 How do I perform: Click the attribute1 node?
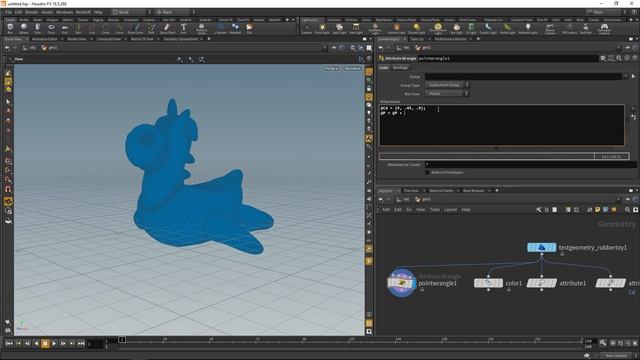pos(542,283)
